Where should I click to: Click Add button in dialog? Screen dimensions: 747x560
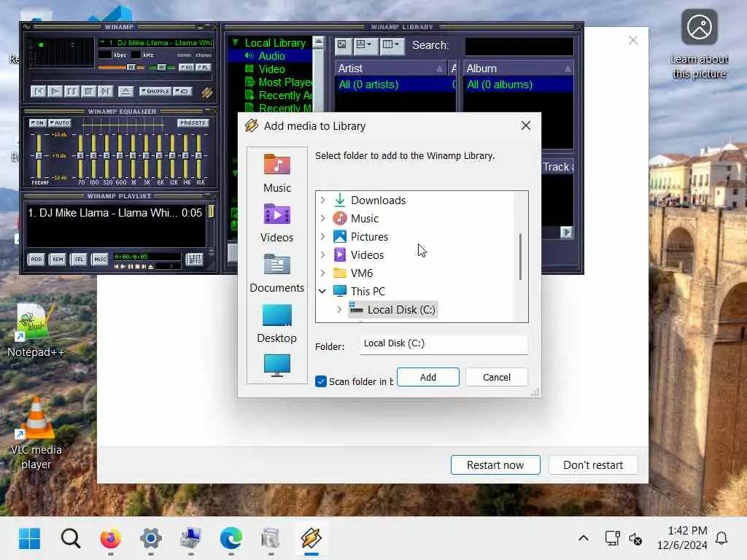coord(427,377)
